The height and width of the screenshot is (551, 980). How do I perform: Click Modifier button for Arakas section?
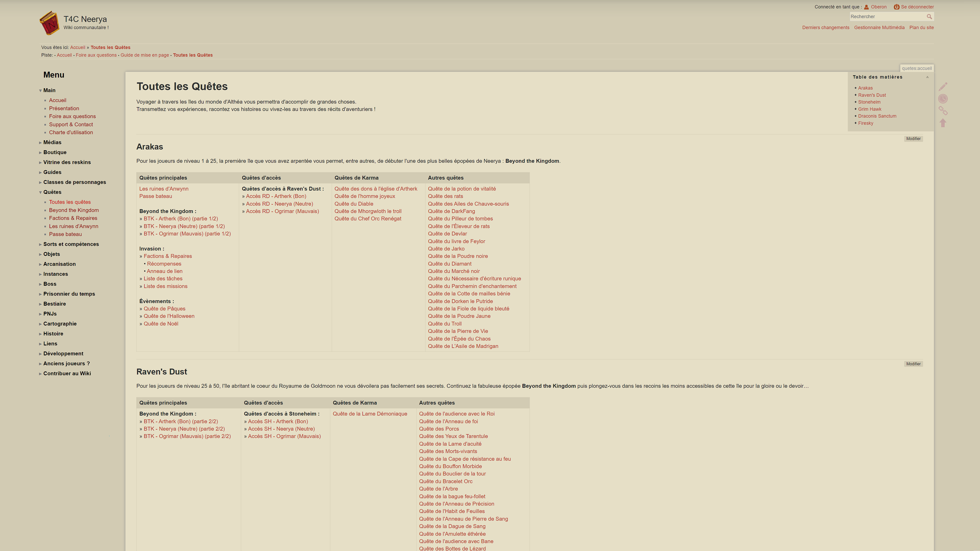pyautogui.click(x=913, y=139)
